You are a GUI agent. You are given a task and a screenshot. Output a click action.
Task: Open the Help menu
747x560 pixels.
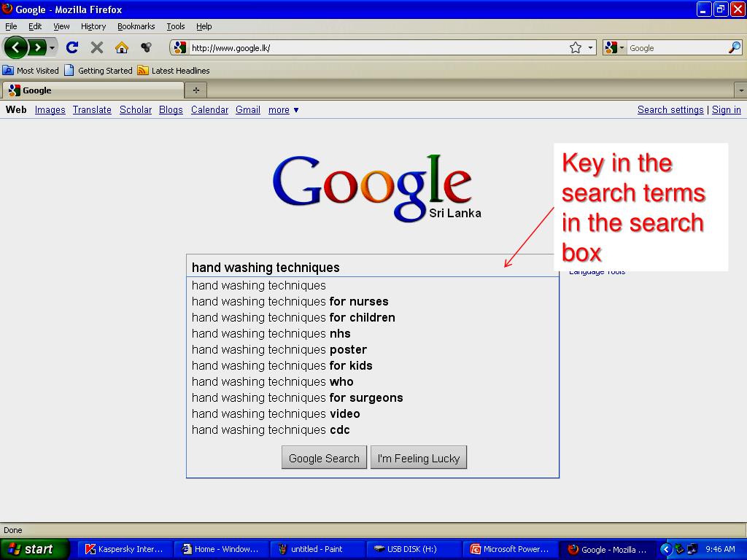coord(204,26)
